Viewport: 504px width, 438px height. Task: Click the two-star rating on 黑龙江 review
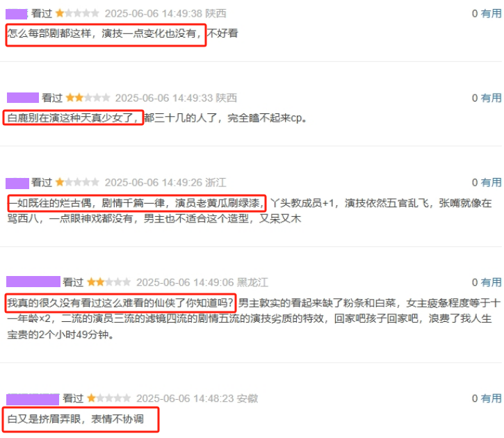tap(108, 282)
